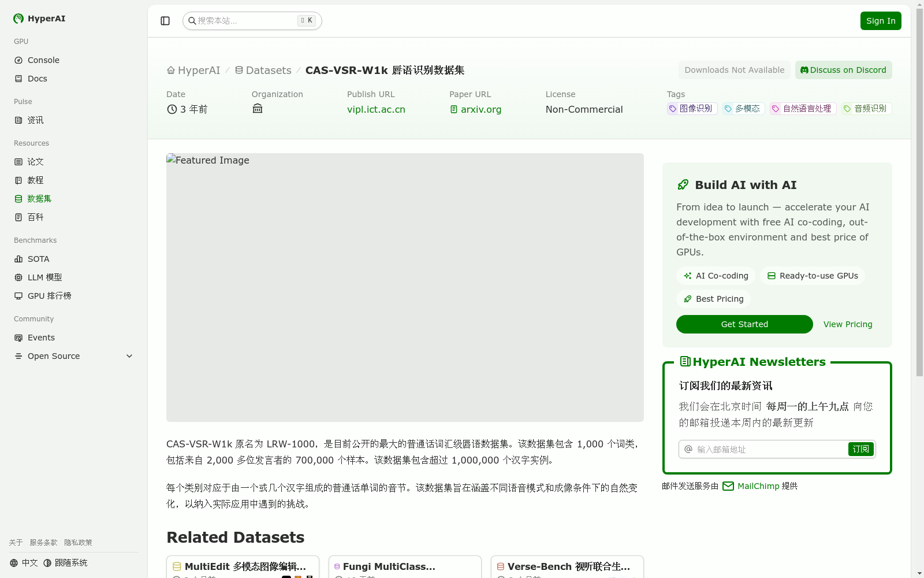This screenshot has width=924, height=578.
Task: Open the 跟随系统 theme selector
Action: (65, 563)
